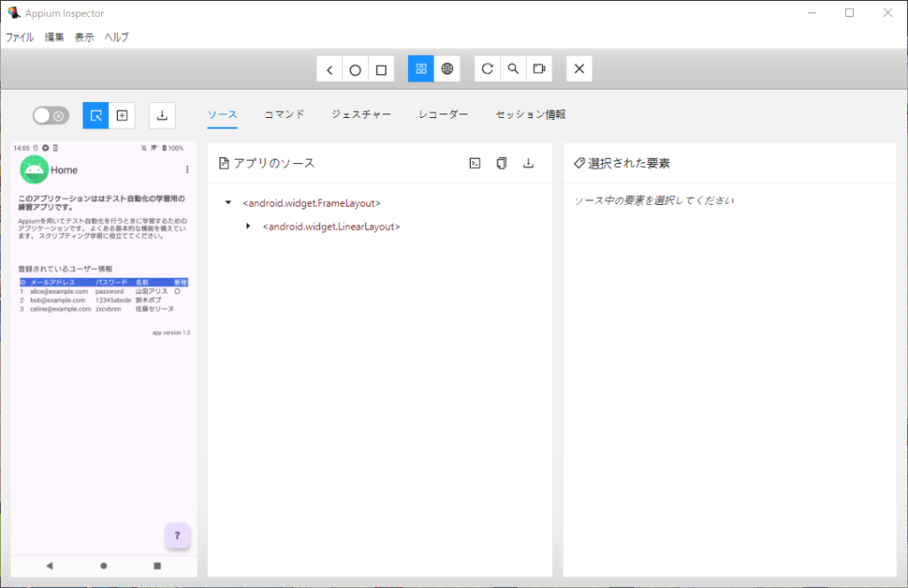Viewport: 908px width, 588px height.
Task: Start recording with the video camera icon
Action: click(538, 69)
